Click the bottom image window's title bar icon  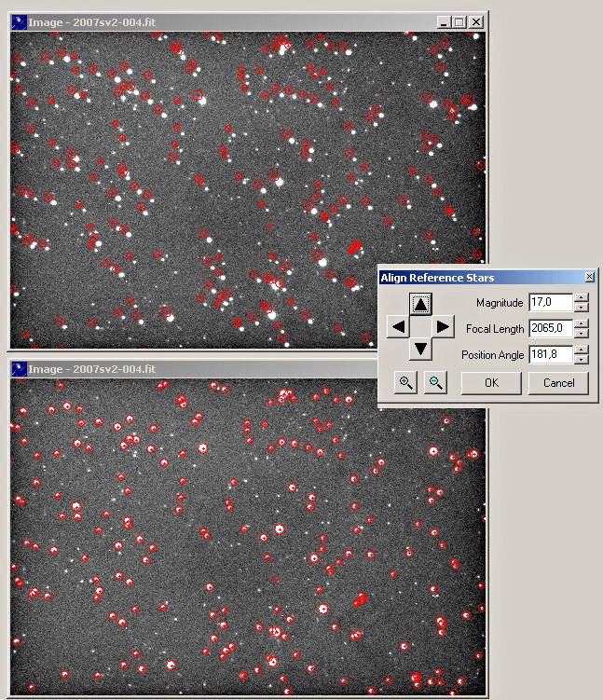coord(19,370)
